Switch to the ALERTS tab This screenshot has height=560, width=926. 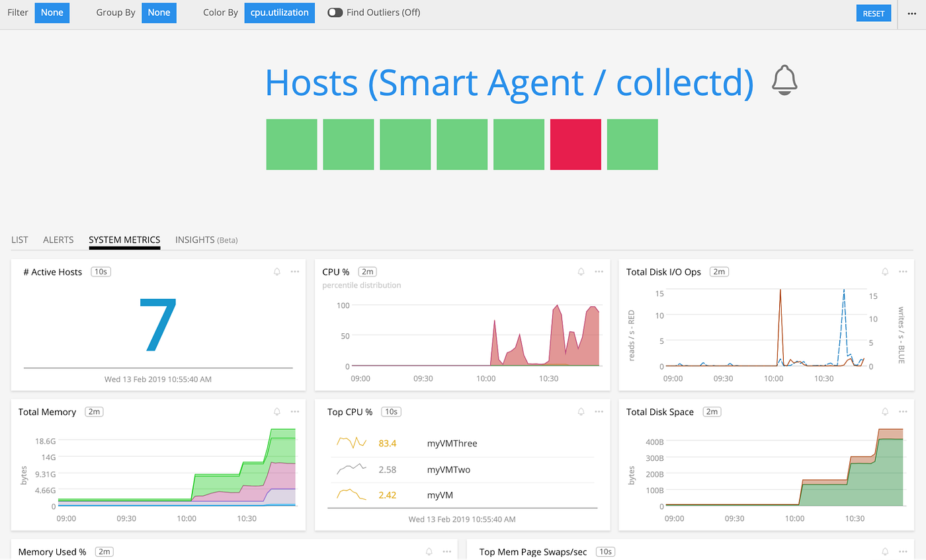(x=58, y=239)
